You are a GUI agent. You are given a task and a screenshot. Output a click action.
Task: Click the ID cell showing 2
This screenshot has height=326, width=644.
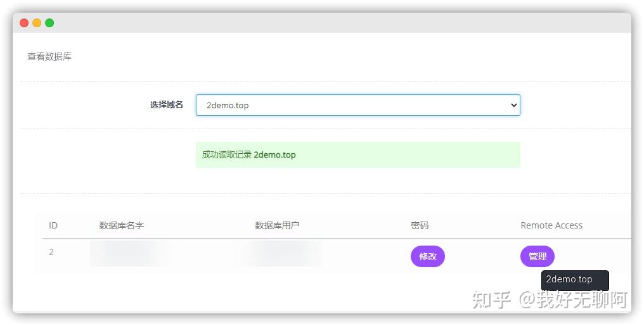(51, 252)
